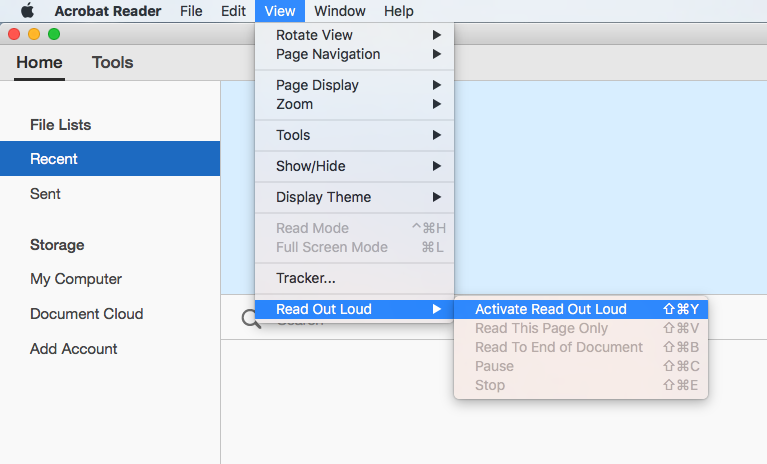
Task: Select the Home tab
Action: 39,62
